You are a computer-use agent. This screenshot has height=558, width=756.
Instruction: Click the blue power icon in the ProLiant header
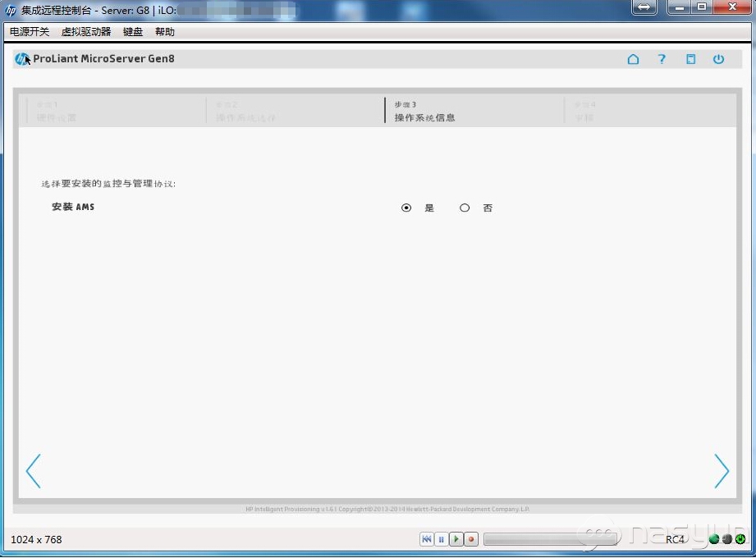pyautogui.click(x=718, y=59)
